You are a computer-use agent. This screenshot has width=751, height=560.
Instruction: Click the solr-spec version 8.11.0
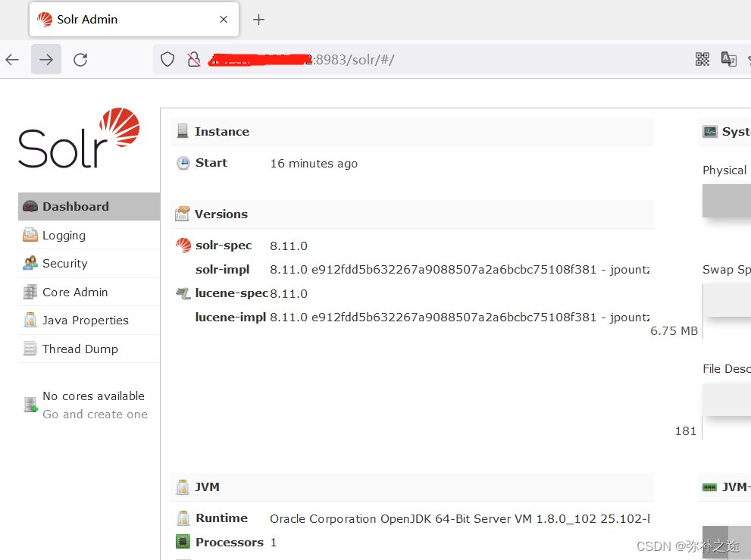tap(289, 246)
